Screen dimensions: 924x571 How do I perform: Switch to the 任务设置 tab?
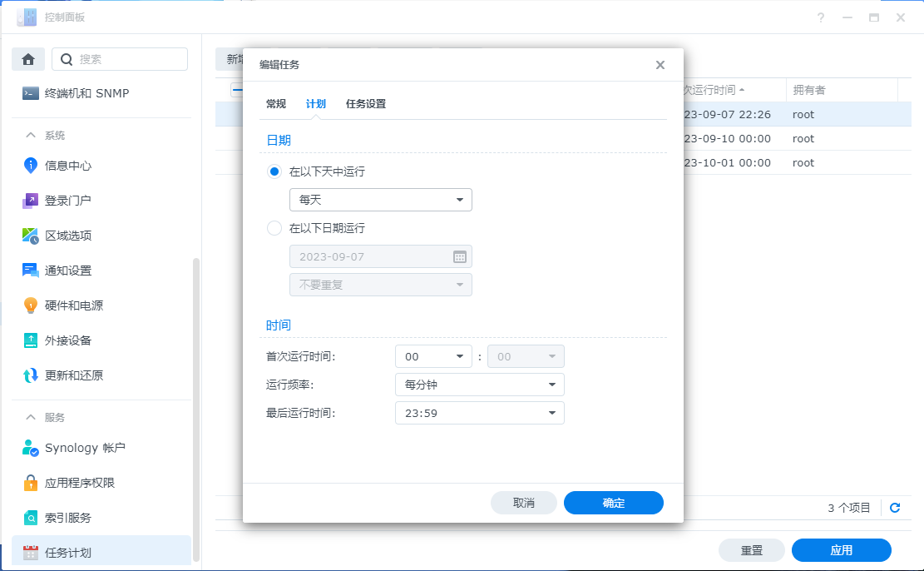[365, 104]
